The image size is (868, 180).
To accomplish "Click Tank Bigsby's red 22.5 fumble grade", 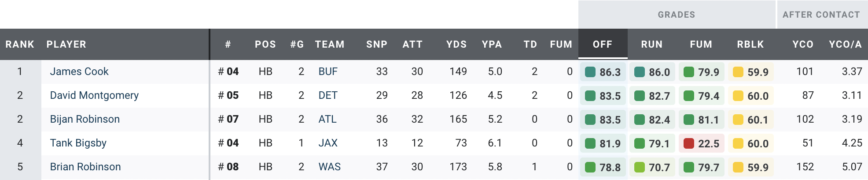I will click(x=702, y=143).
